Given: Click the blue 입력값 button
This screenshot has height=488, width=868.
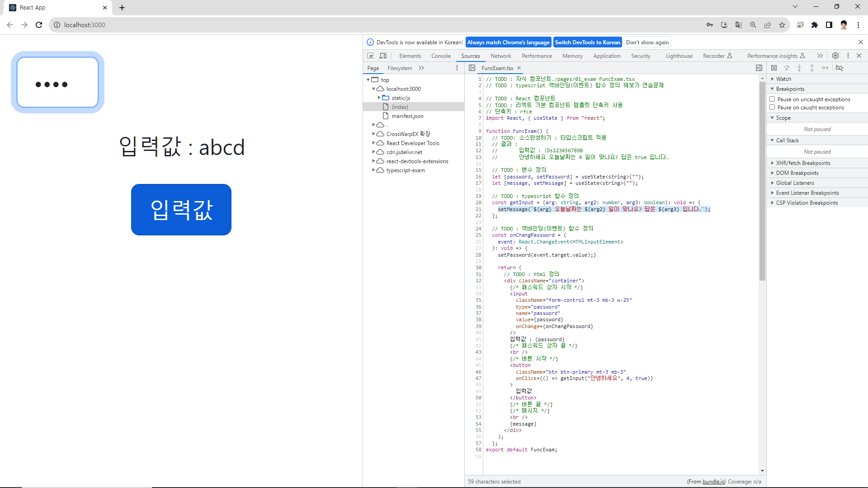Looking at the screenshot, I should (x=181, y=210).
